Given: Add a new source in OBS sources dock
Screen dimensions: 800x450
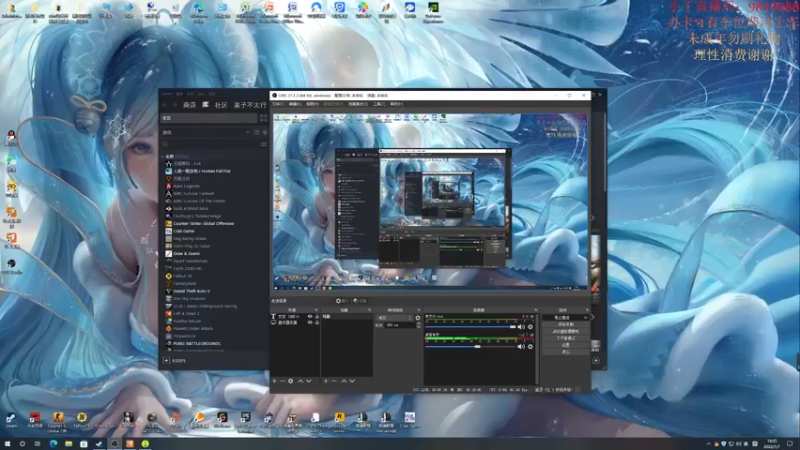Looking at the screenshot, I should point(274,381).
